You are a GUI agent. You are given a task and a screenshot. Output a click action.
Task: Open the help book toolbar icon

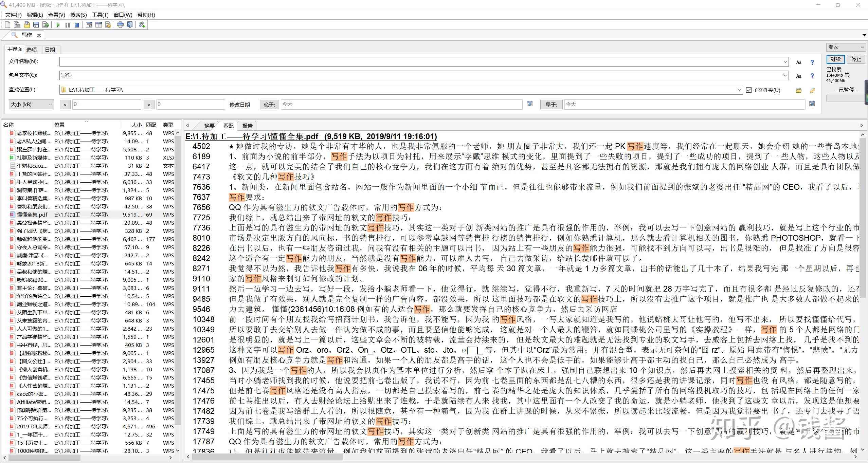(130, 25)
